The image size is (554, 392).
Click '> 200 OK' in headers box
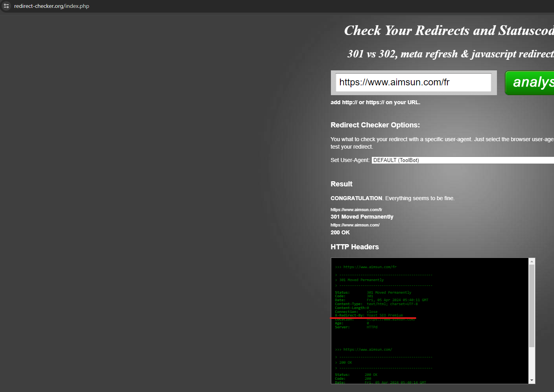click(x=343, y=363)
